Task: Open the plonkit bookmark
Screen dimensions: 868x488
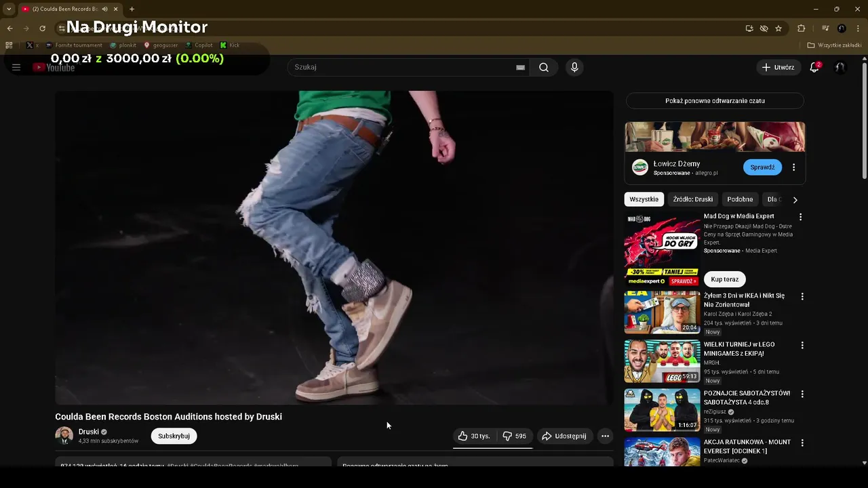Action: coord(123,45)
